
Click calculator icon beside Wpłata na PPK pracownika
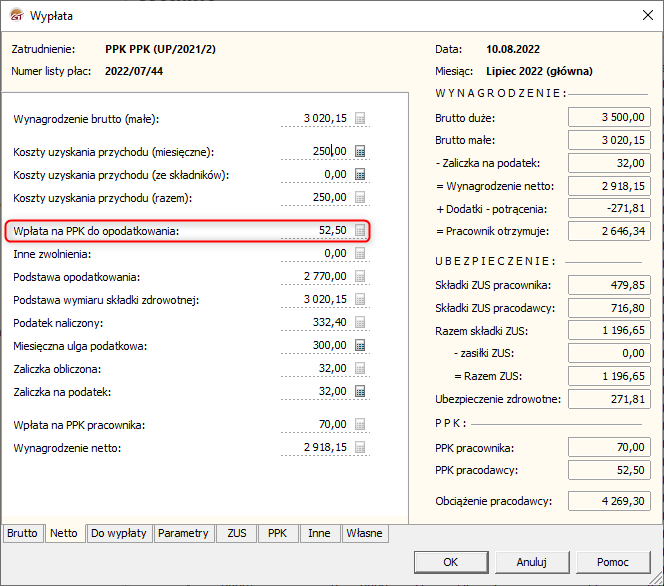[360, 425]
